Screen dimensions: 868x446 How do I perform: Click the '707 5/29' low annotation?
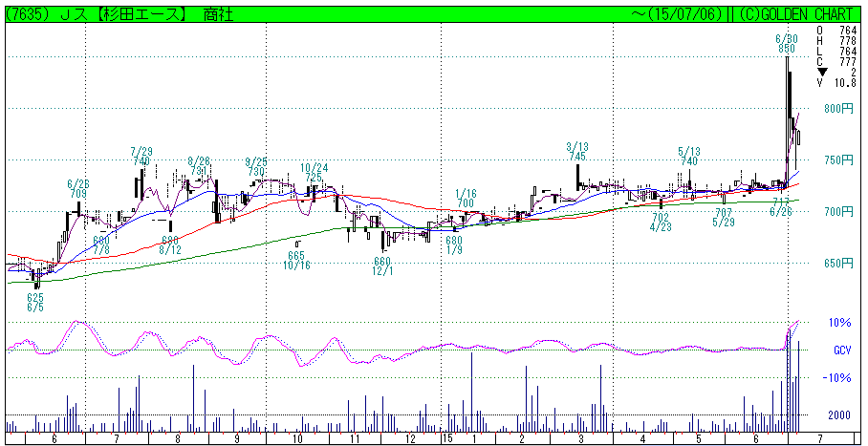724,217
